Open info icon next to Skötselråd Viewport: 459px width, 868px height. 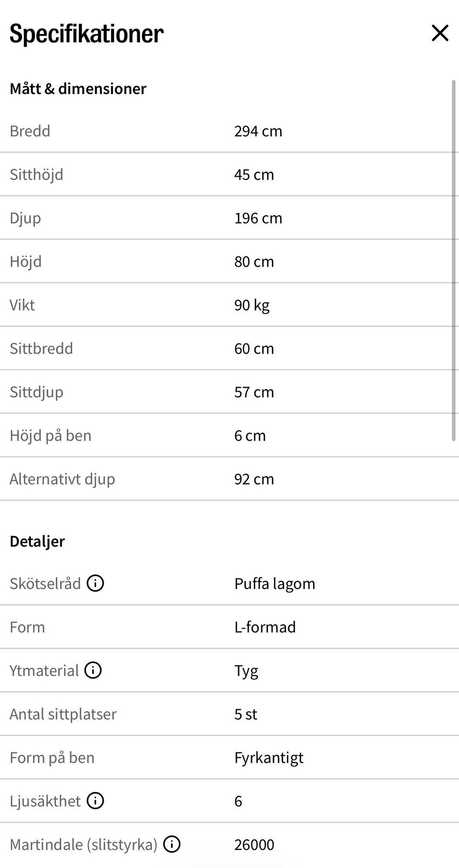[95, 583]
